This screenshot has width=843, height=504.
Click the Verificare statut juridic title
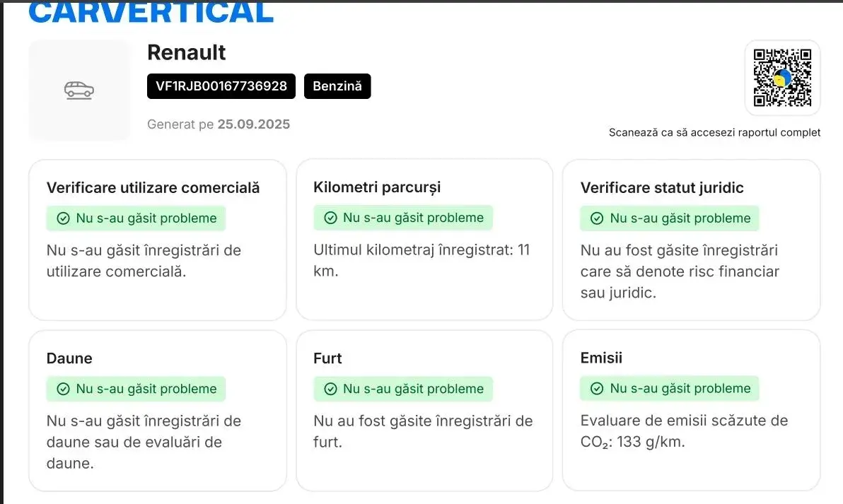pos(662,187)
